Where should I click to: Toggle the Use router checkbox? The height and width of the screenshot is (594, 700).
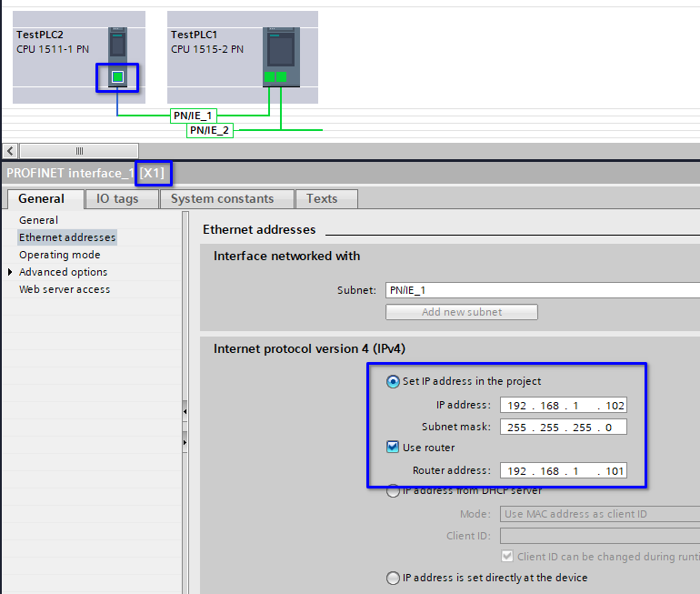(x=393, y=447)
